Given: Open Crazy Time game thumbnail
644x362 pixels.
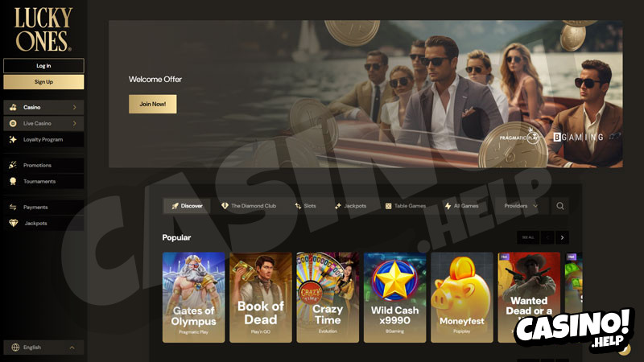Looking at the screenshot, I should click(x=328, y=297).
